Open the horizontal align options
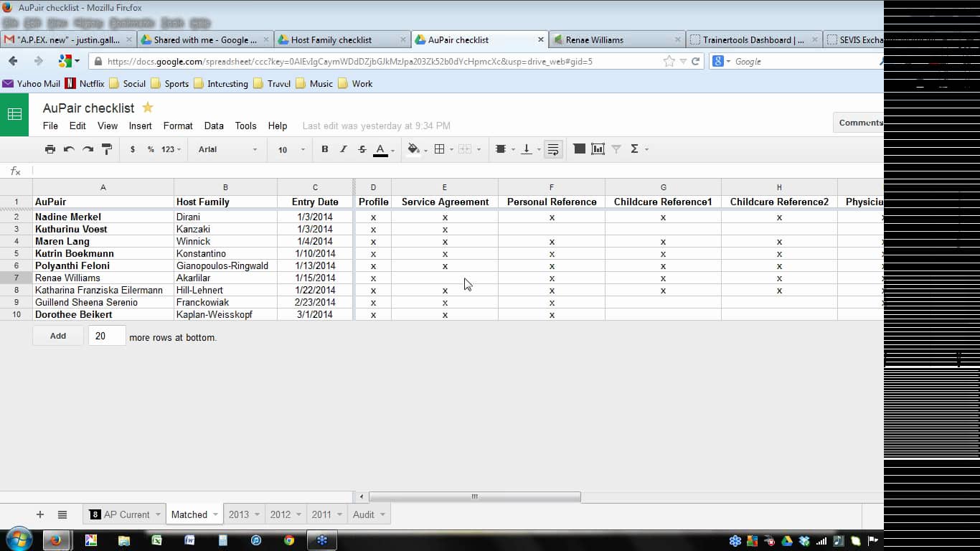980x551 pixels. point(504,149)
